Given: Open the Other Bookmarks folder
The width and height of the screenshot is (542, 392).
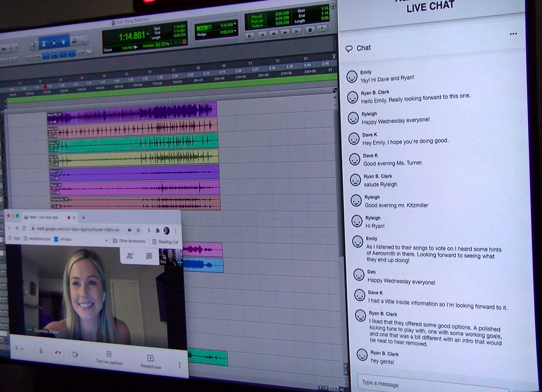Looking at the screenshot, I should tap(129, 241).
